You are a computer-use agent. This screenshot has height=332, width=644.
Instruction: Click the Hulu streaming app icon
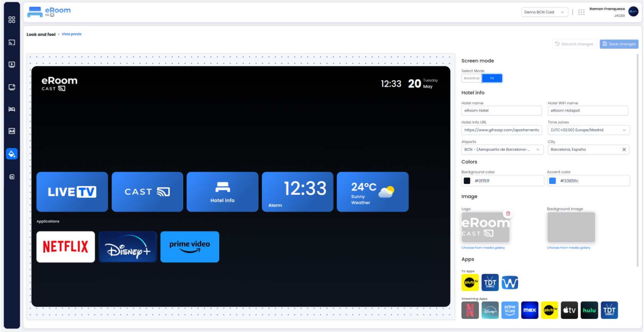pos(589,310)
